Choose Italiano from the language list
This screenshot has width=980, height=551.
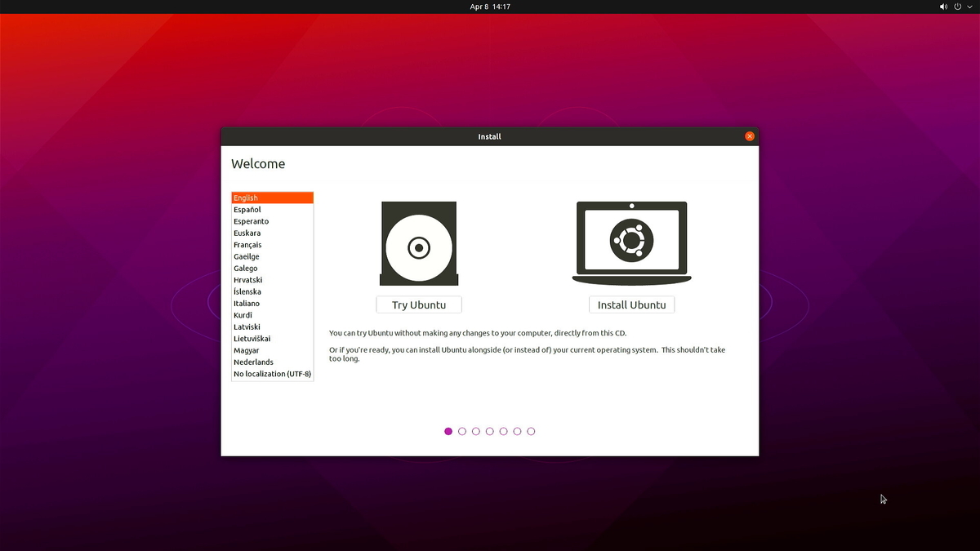273,303
